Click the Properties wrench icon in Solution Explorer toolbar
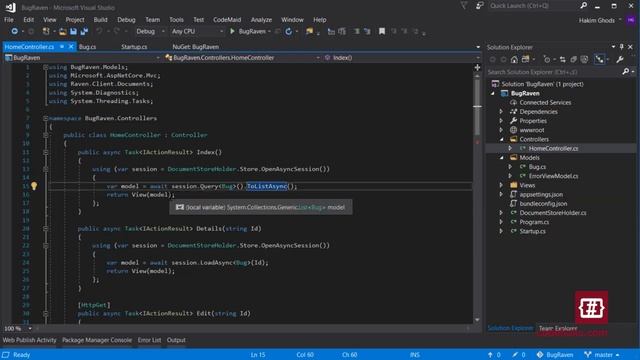This screenshot has height=360, width=640. pyautogui.click(x=620, y=60)
